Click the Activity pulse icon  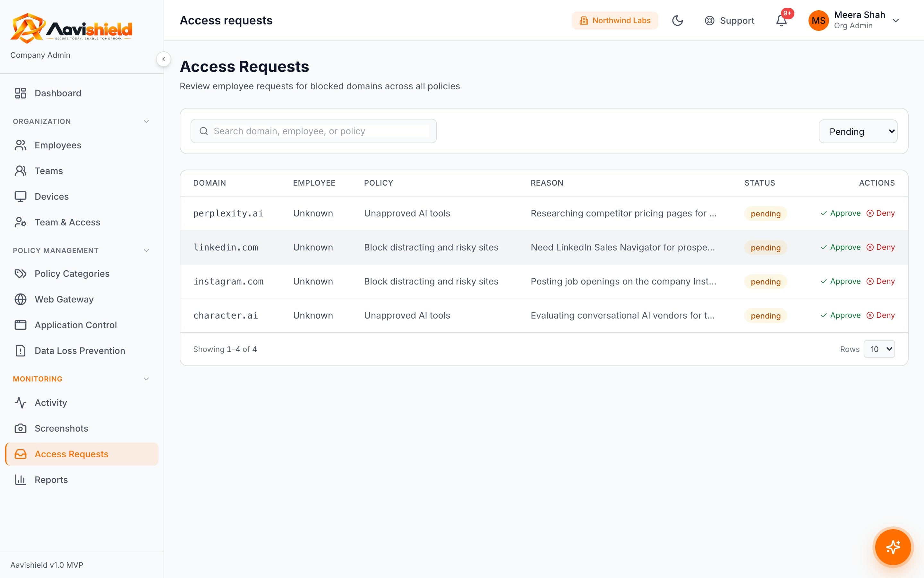(x=21, y=403)
